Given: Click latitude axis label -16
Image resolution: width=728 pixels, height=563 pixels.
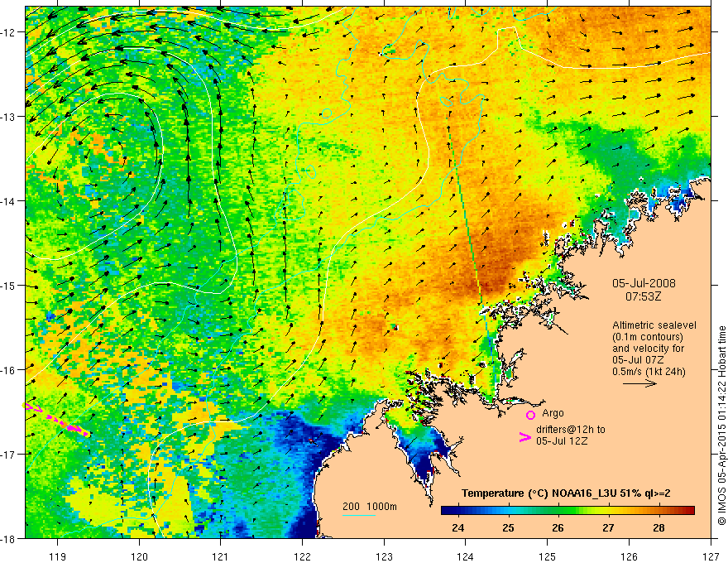Looking at the screenshot, I should tap(8, 370).
